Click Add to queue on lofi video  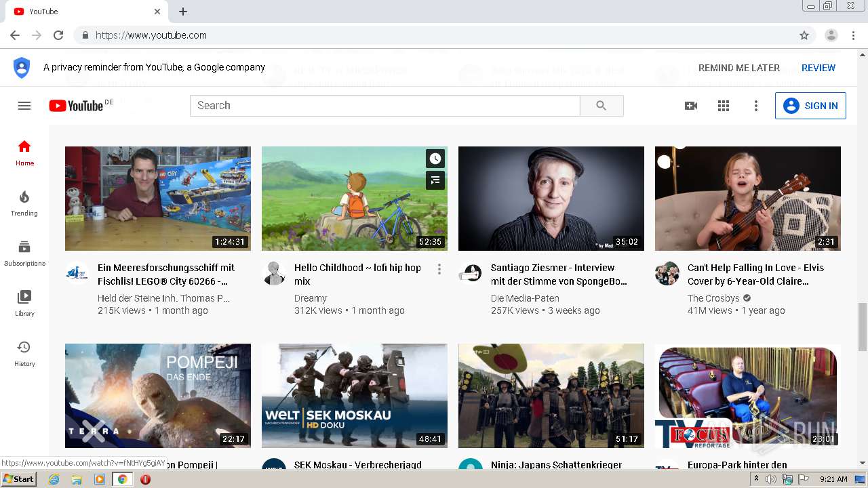coord(435,180)
